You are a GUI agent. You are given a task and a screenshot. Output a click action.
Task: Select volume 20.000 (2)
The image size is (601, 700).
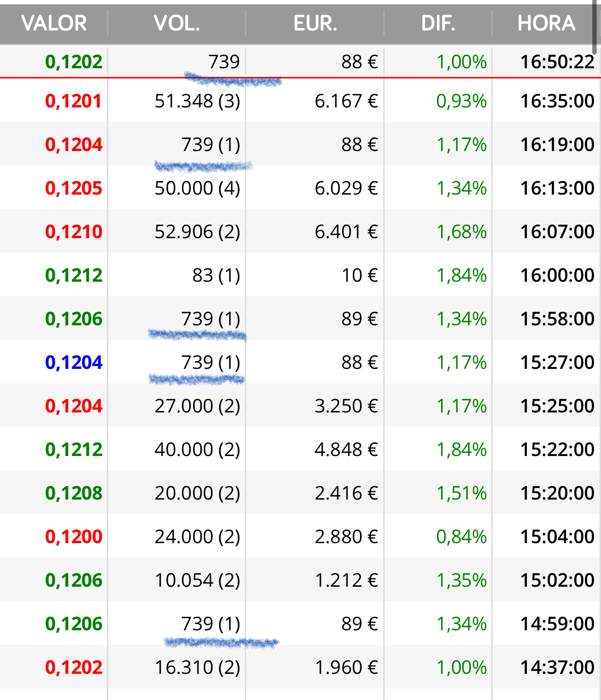tap(197, 493)
